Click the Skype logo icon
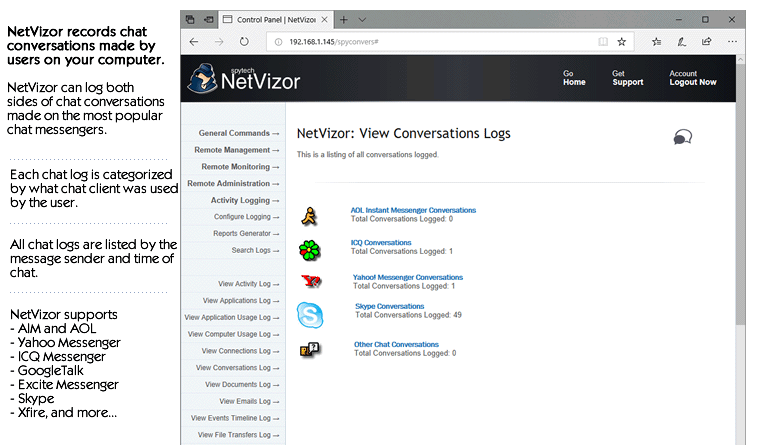This screenshot has height=445, width=761. (x=310, y=315)
